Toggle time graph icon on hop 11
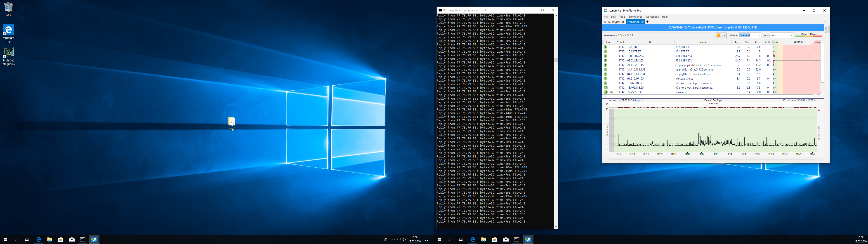This screenshot has width=868, height=244. [612, 92]
